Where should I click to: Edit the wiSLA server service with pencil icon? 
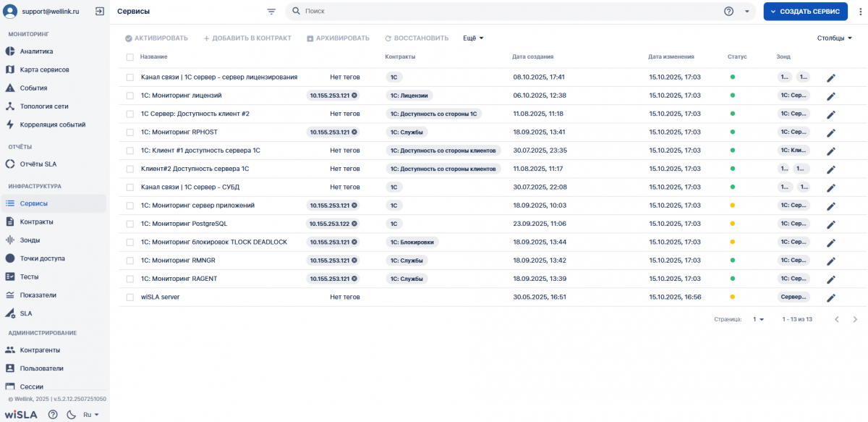point(831,297)
